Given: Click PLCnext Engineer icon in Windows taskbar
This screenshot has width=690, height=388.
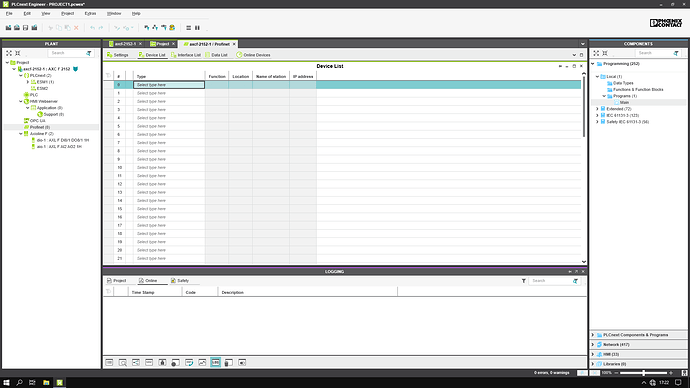Looking at the screenshot, I should pyautogui.click(x=59, y=383).
